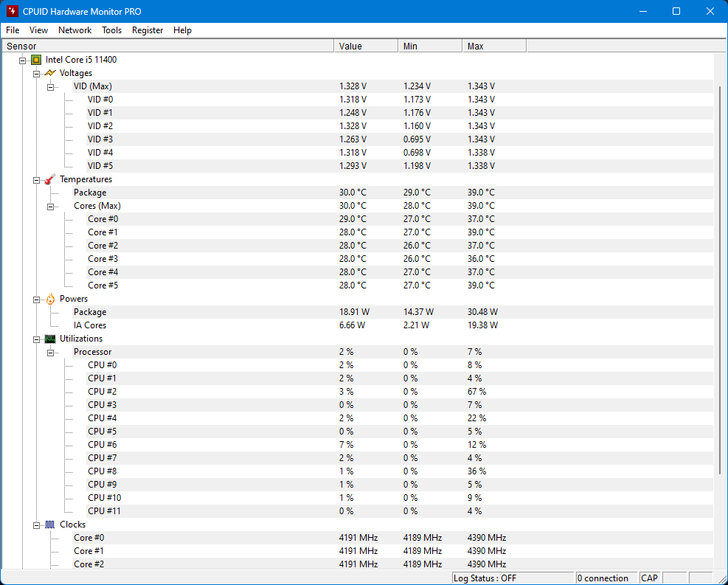Select the Intel Core i5 11400 tree row
The width and height of the screenshot is (728, 585).
(81, 60)
